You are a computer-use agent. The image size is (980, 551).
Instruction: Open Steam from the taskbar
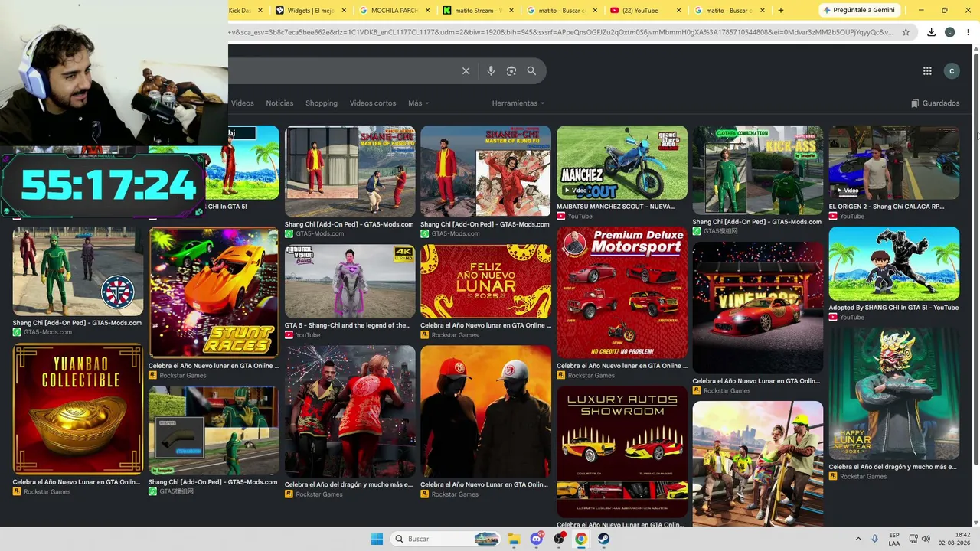(604, 539)
